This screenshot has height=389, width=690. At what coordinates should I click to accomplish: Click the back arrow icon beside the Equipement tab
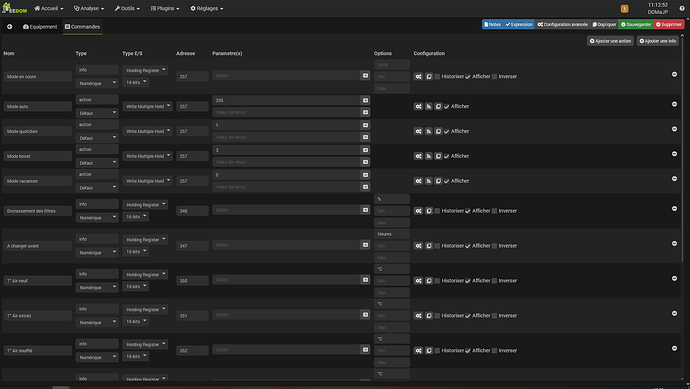9,27
